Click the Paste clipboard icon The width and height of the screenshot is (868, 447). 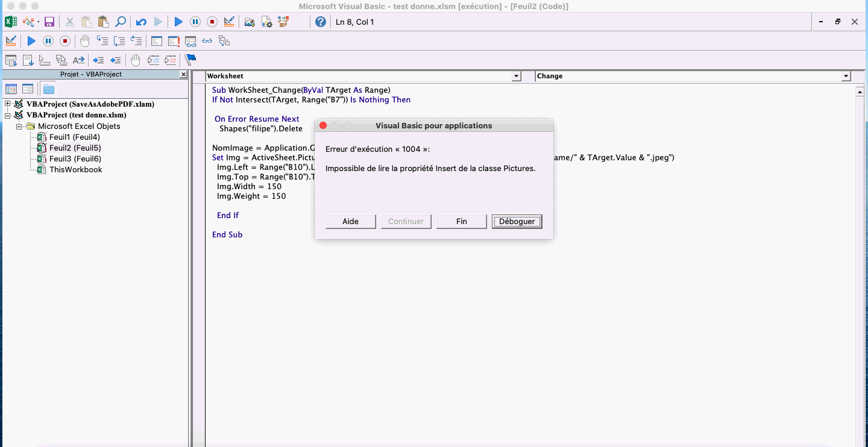(x=103, y=22)
